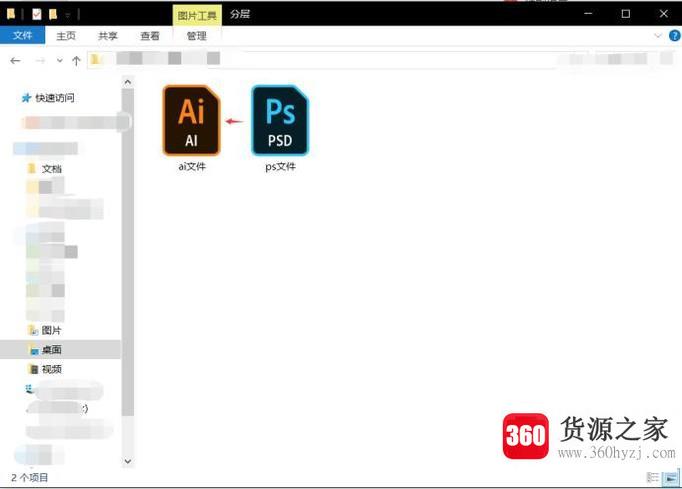
Task: Switch to the 查看 ribbon tab
Action: [150, 36]
